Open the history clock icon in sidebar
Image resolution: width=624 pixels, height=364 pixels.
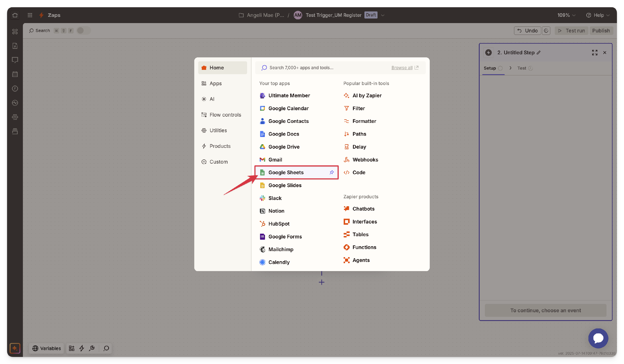point(15,88)
